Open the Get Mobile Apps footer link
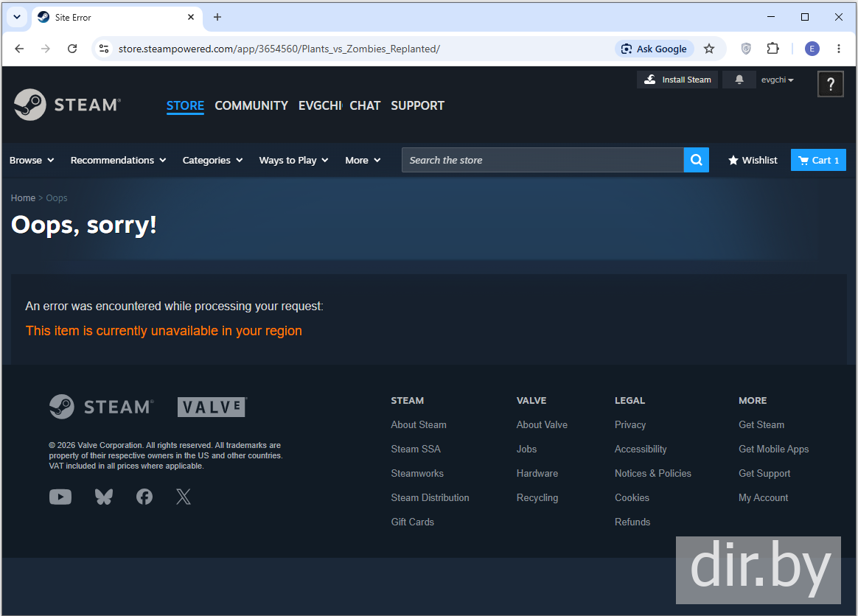 click(x=774, y=449)
